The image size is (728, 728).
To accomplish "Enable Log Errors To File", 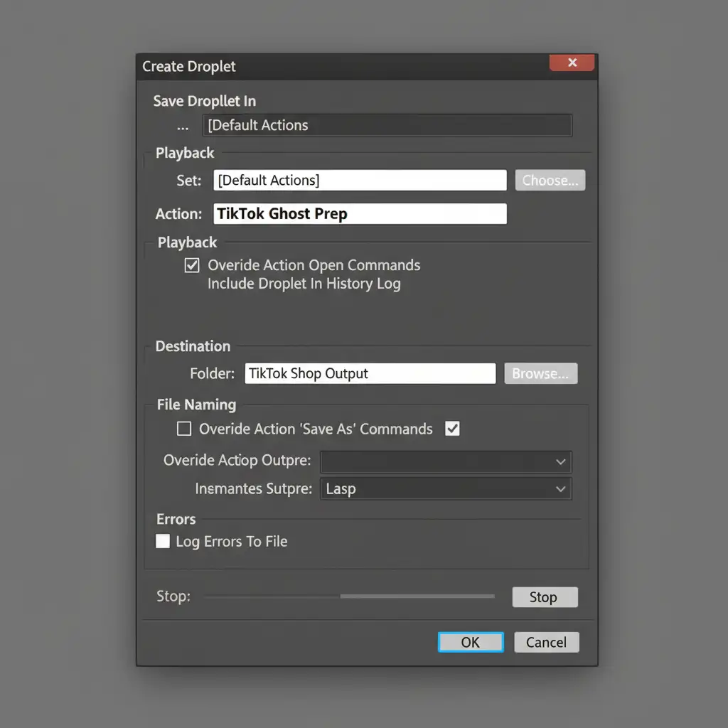I will pos(164,541).
